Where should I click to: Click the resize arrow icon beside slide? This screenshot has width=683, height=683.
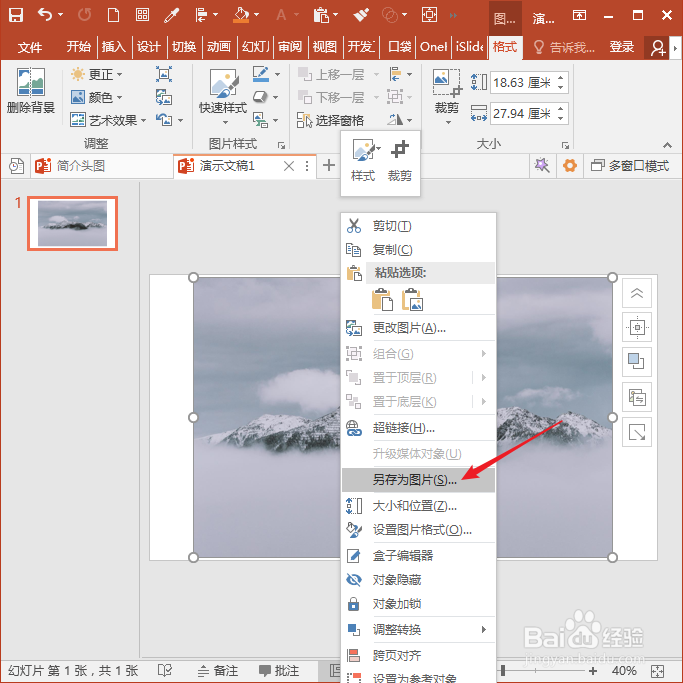coord(637,432)
